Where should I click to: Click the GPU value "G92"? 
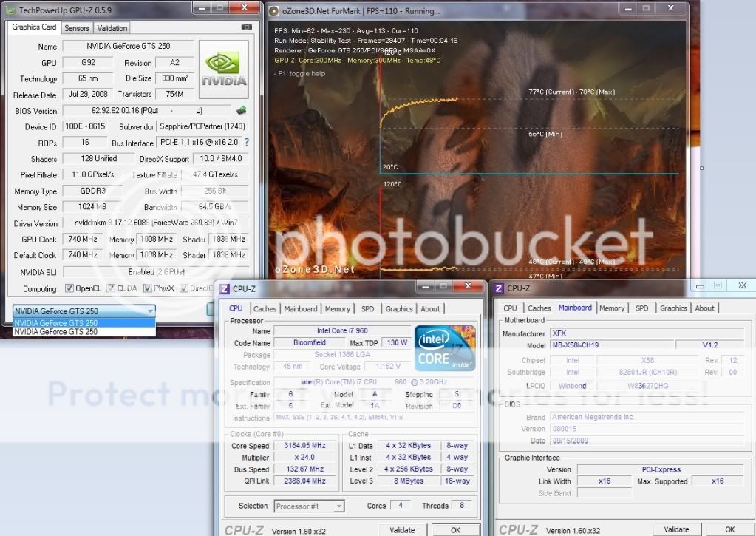(88, 63)
